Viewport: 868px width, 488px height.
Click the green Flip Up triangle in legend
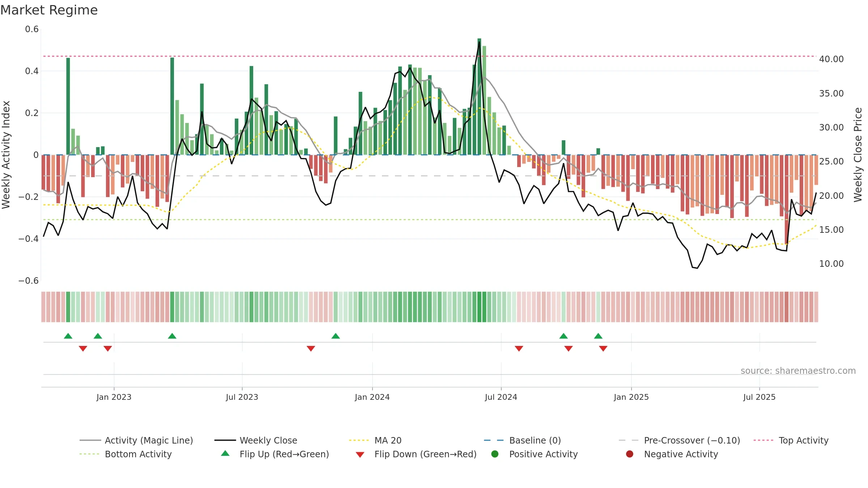[x=225, y=453]
